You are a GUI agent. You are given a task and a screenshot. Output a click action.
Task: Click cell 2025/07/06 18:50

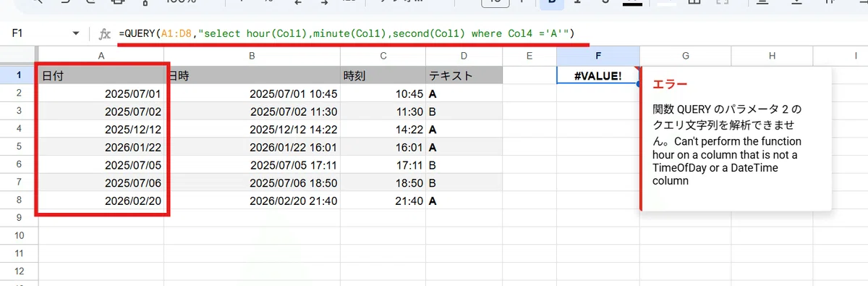(252, 182)
